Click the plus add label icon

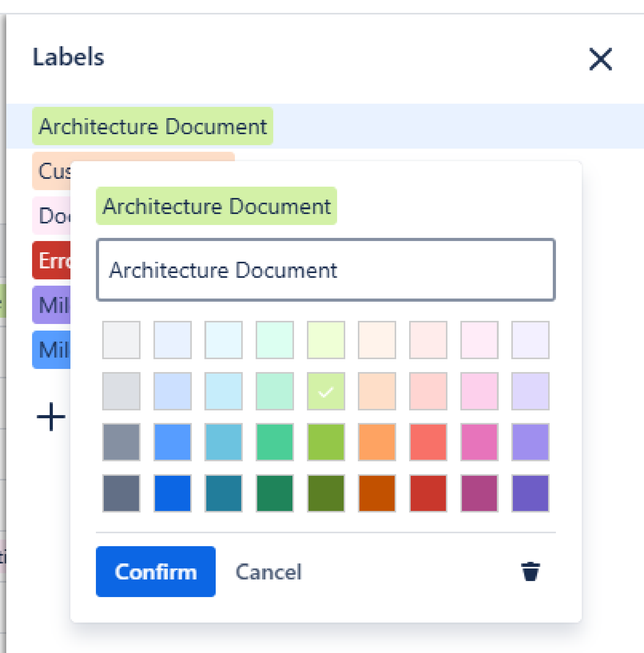click(x=51, y=416)
